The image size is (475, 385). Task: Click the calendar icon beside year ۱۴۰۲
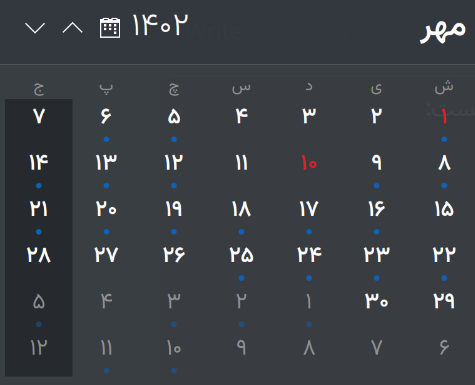pos(110,28)
